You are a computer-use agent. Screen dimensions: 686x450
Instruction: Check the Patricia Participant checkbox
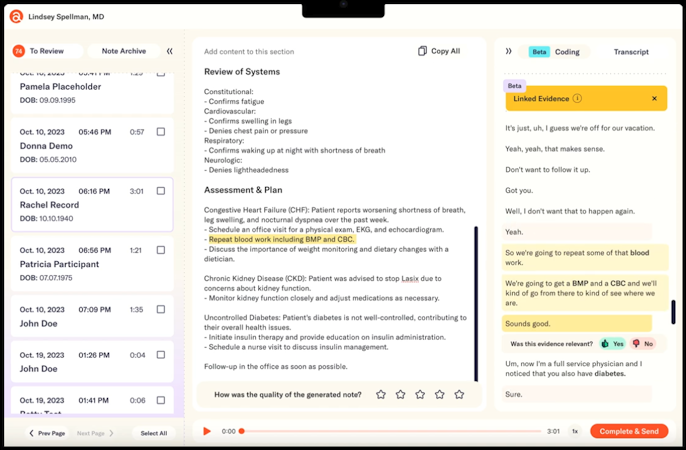point(161,250)
